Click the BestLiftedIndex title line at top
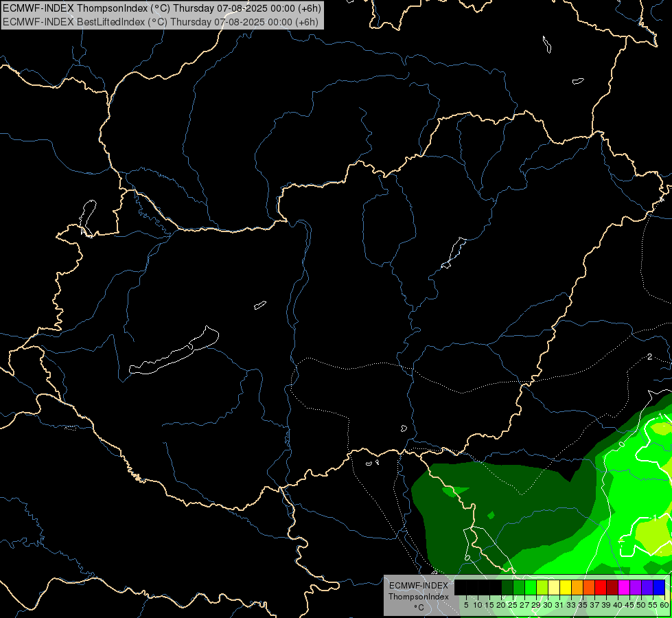Image resolution: width=672 pixels, height=618 pixels. (161, 22)
